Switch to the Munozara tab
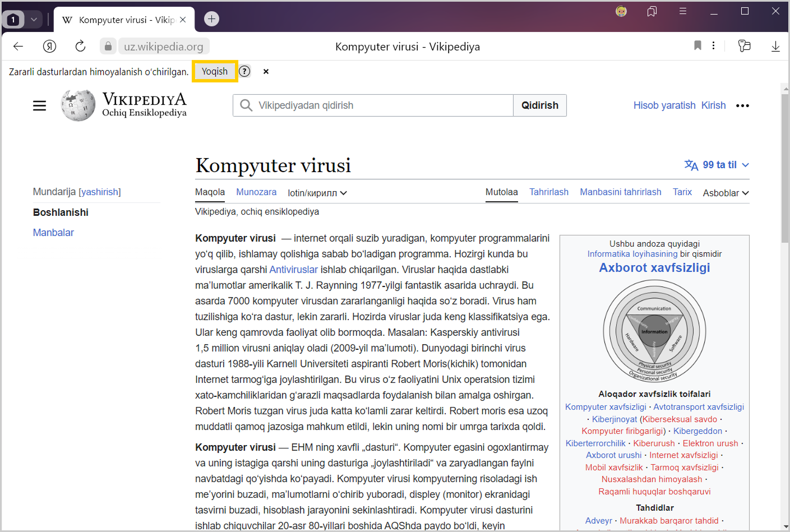This screenshot has height=532, width=790. click(x=256, y=192)
